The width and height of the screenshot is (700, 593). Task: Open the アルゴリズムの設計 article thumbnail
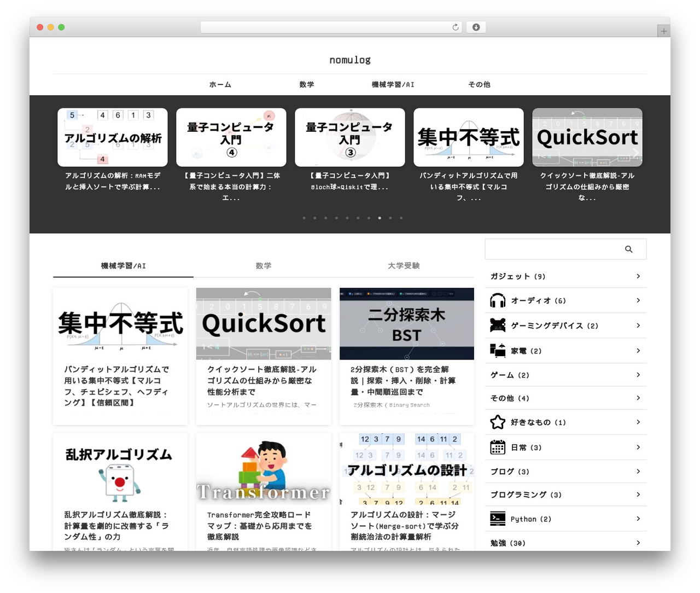click(x=407, y=469)
